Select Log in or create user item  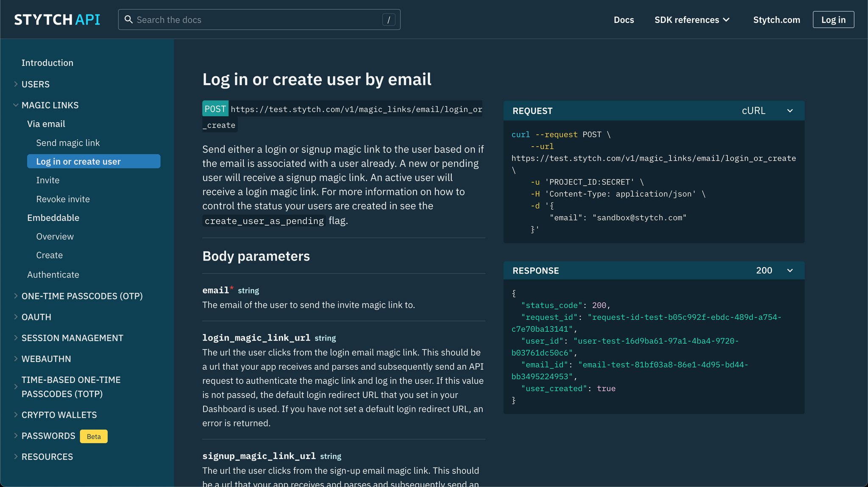tap(94, 161)
